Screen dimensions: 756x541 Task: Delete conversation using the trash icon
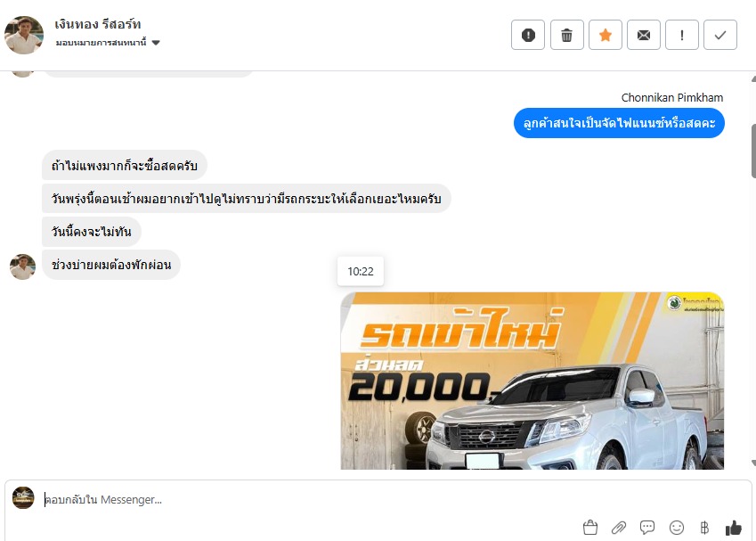tap(566, 35)
